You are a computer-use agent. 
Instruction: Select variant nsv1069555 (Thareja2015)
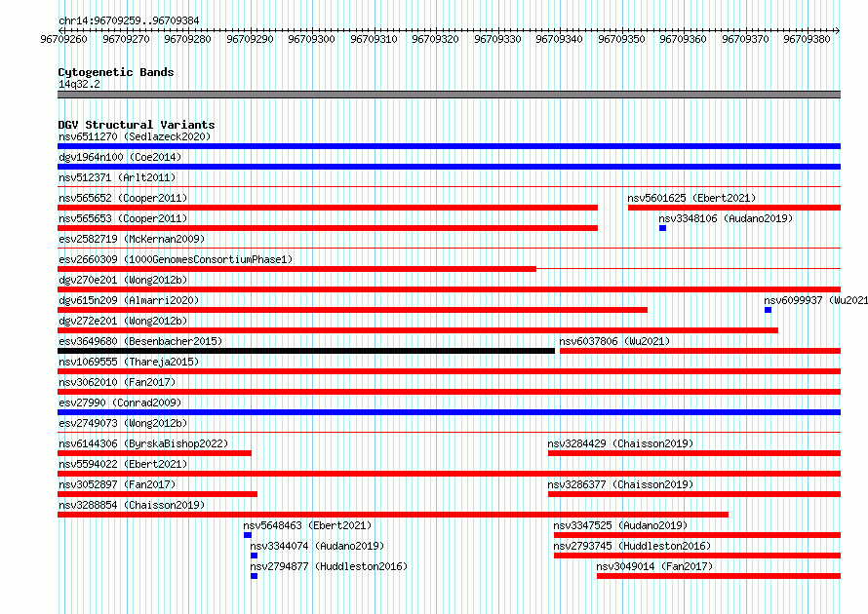click(x=129, y=362)
